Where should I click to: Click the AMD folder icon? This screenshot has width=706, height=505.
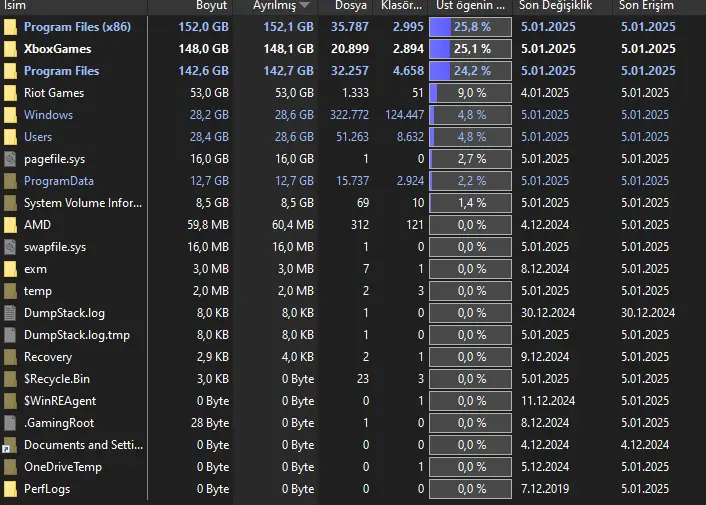[x=10, y=225]
